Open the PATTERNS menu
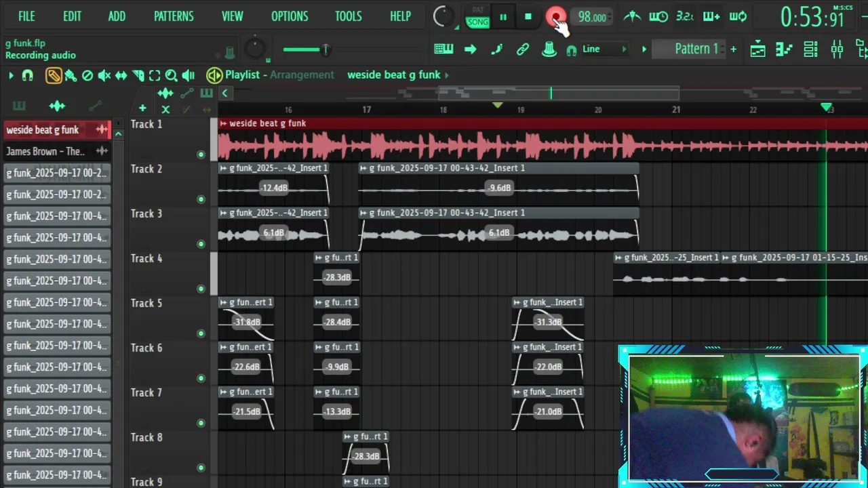868x488 pixels. click(x=174, y=16)
